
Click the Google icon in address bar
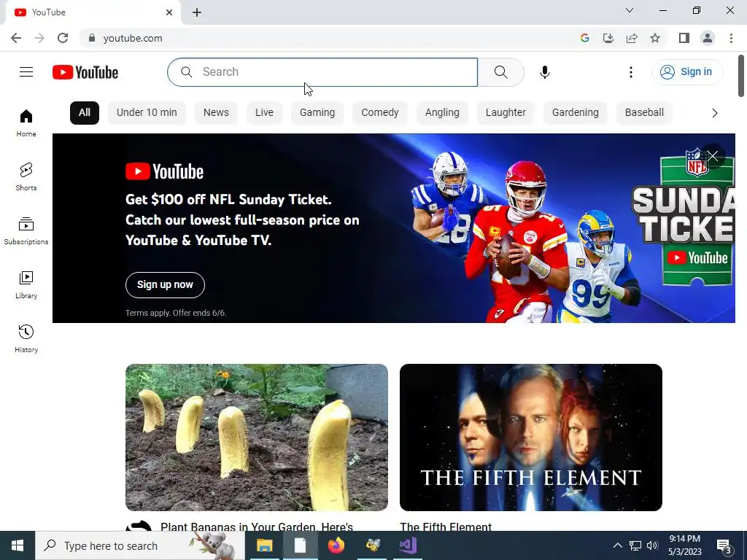click(x=585, y=38)
